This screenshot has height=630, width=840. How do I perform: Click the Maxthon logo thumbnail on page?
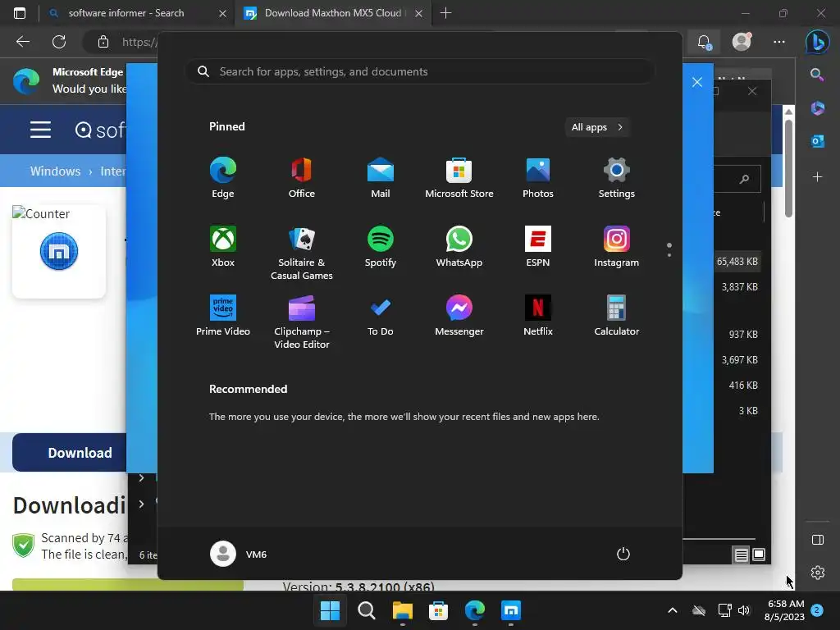(x=59, y=251)
